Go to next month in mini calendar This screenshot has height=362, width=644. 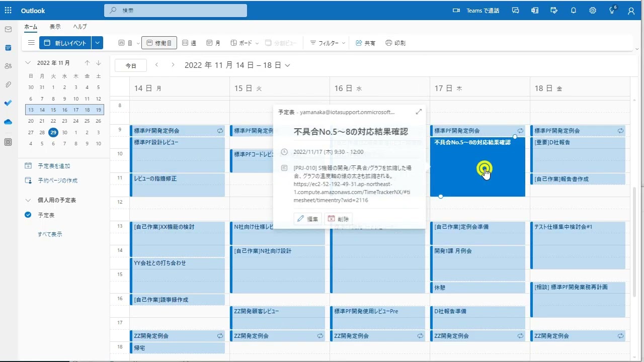point(99,63)
